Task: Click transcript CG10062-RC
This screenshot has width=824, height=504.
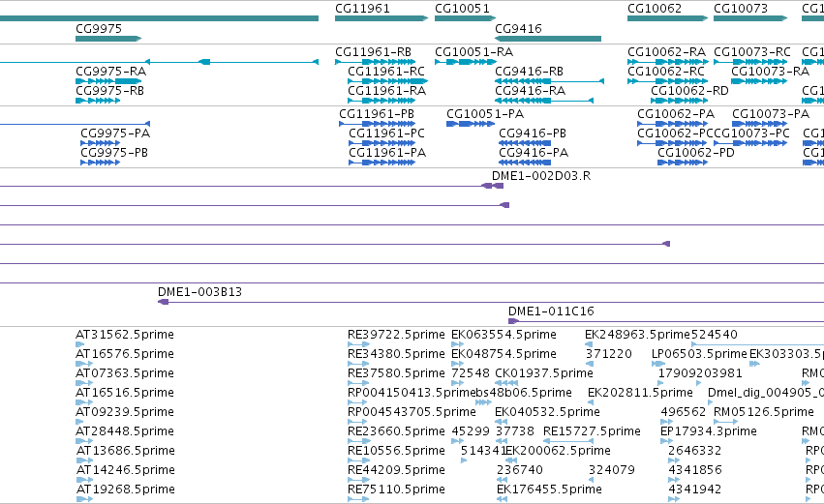Action: coord(667,81)
